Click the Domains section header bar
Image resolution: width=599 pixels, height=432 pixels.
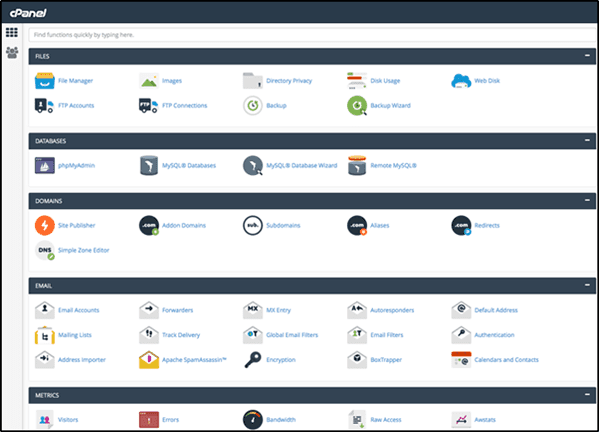(x=312, y=201)
